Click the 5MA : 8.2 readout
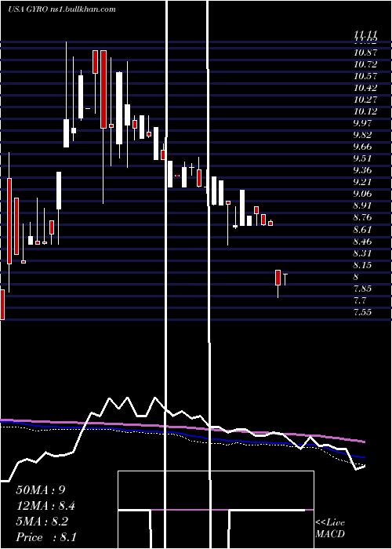392x549 pixels. (x=42, y=522)
